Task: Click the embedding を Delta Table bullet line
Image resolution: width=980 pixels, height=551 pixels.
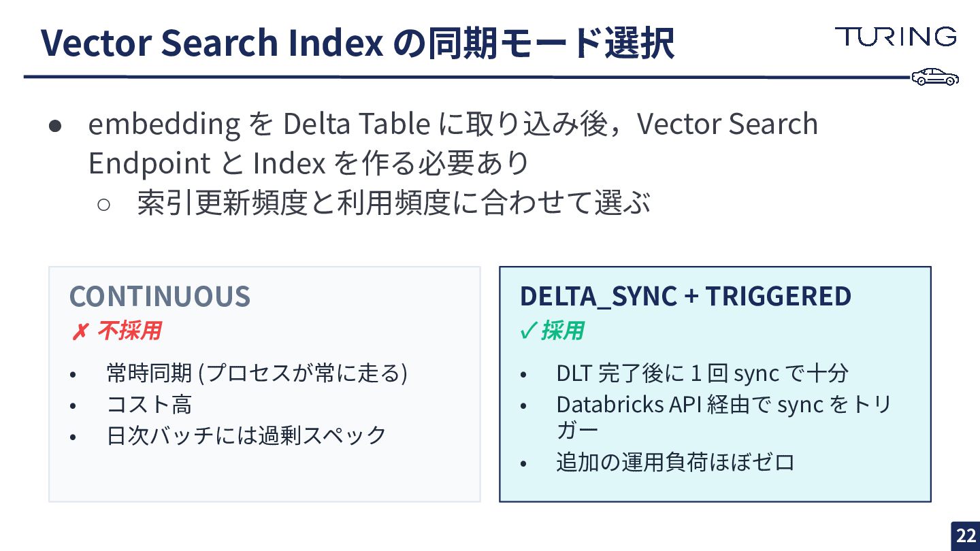Action: pyautogui.click(x=453, y=124)
